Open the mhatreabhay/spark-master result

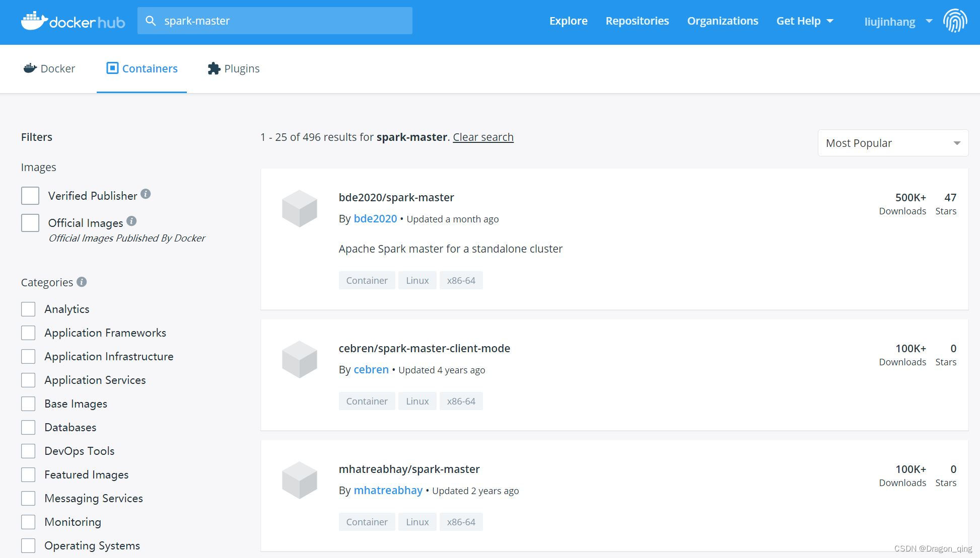(x=409, y=469)
